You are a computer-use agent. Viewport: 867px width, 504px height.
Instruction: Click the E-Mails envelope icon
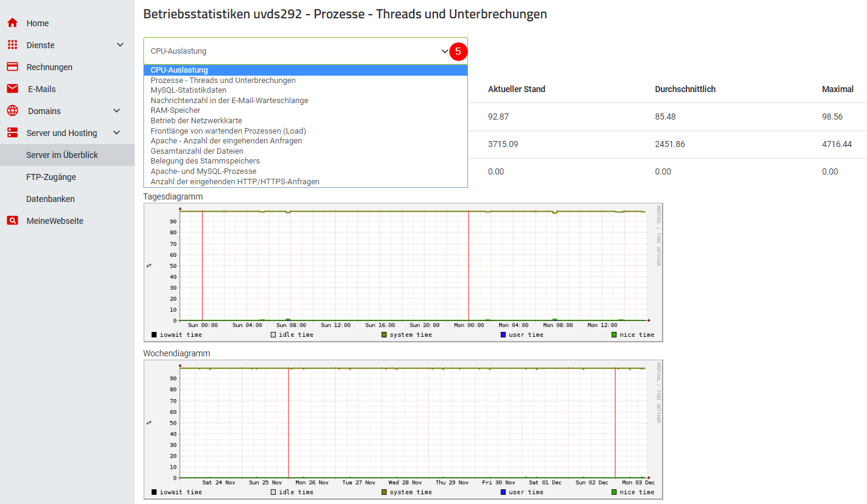point(12,89)
